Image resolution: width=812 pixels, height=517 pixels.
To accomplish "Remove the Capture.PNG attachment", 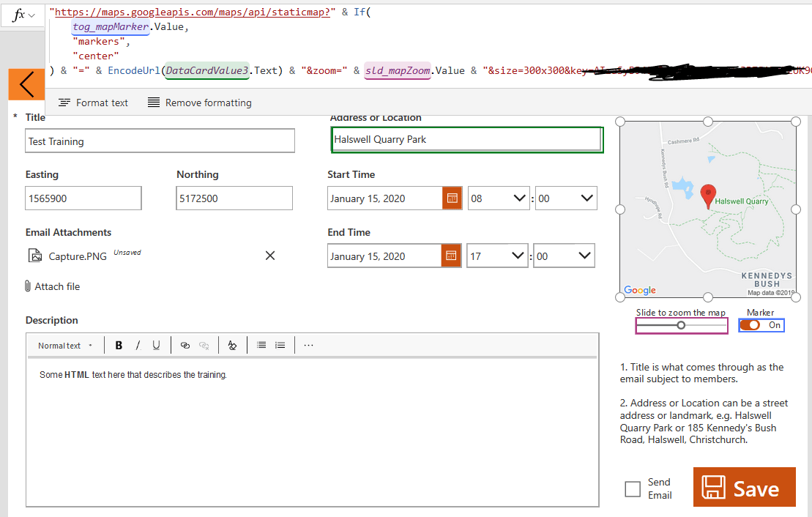I will point(269,256).
